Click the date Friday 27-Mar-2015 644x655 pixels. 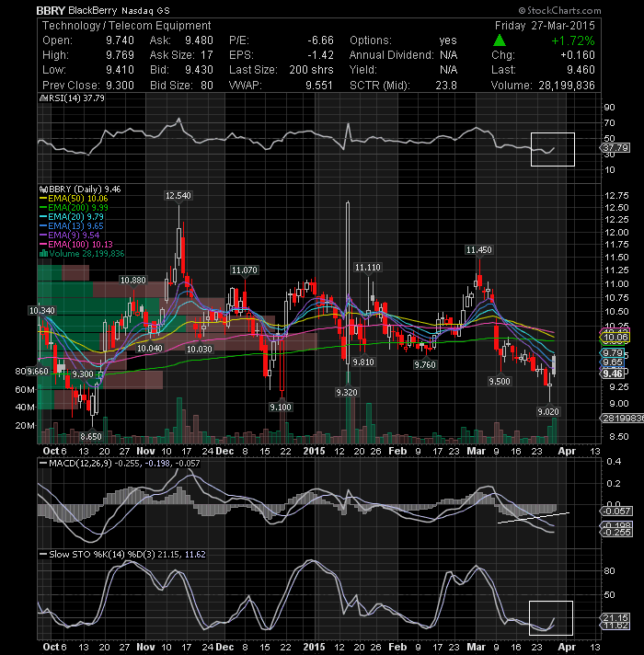click(x=545, y=26)
